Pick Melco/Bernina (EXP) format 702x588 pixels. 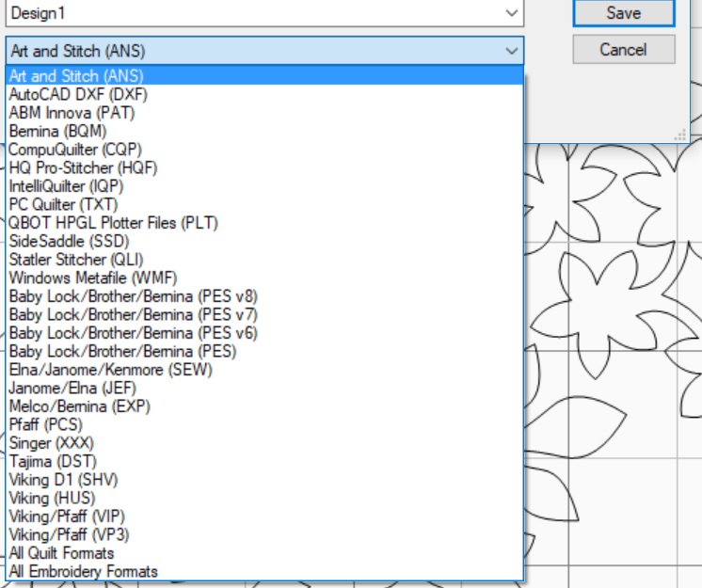[264, 405]
